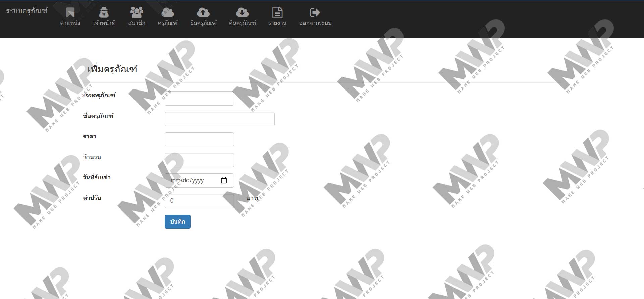The width and height of the screenshot is (644, 299).
Task: Open the เจ้าหน้าที่ staff icon
Action: [x=104, y=12]
